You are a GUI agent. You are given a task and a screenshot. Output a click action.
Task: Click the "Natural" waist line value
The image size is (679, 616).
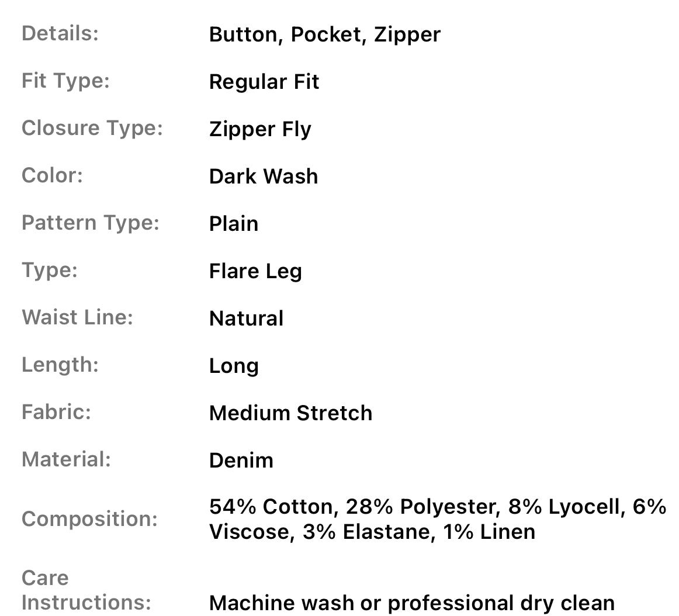[x=246, y=319]
